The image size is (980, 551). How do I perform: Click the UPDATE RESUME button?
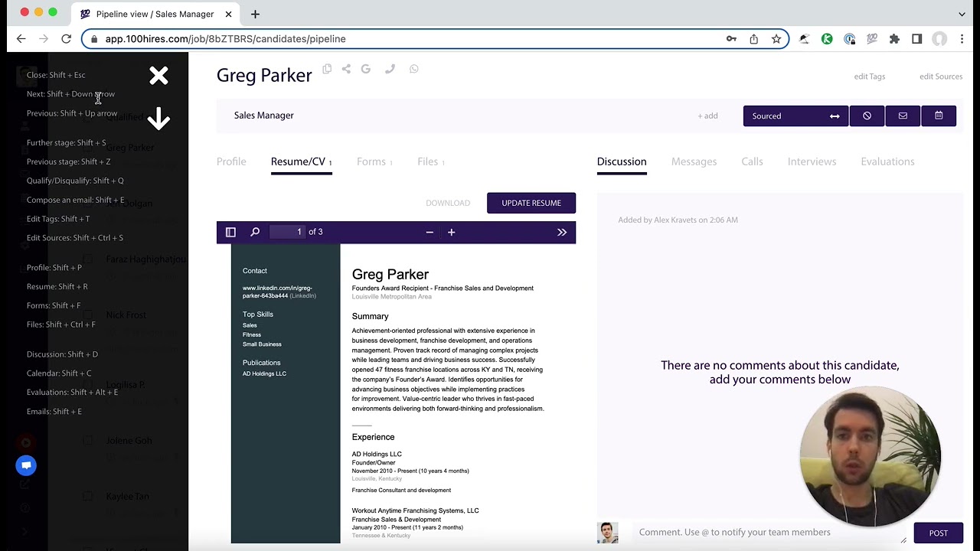pos(531,203)
